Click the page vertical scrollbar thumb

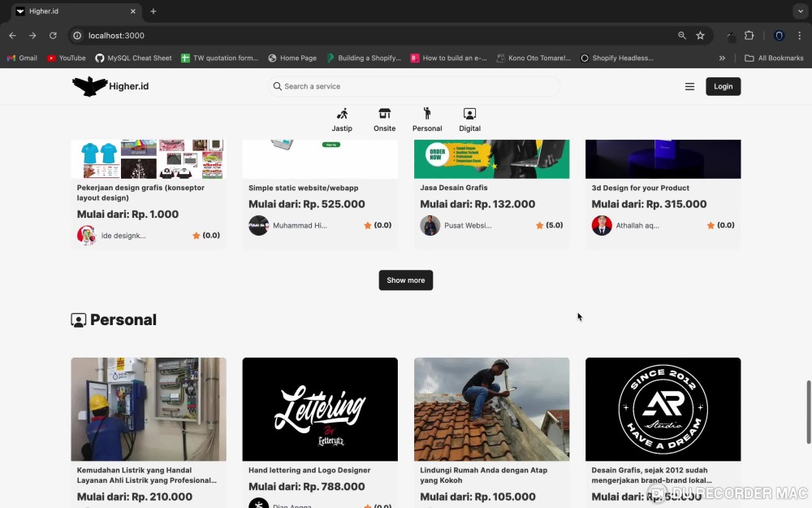pos(809,412)
